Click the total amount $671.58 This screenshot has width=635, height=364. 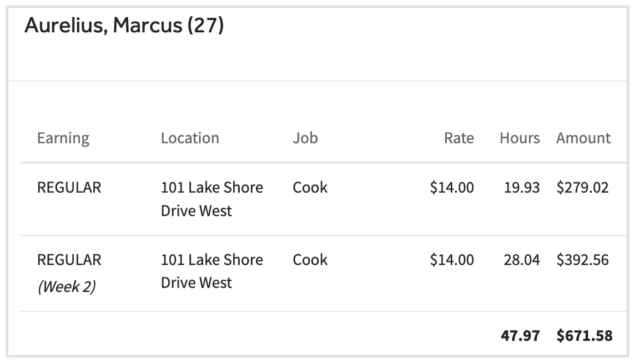(x=584, y=336)
